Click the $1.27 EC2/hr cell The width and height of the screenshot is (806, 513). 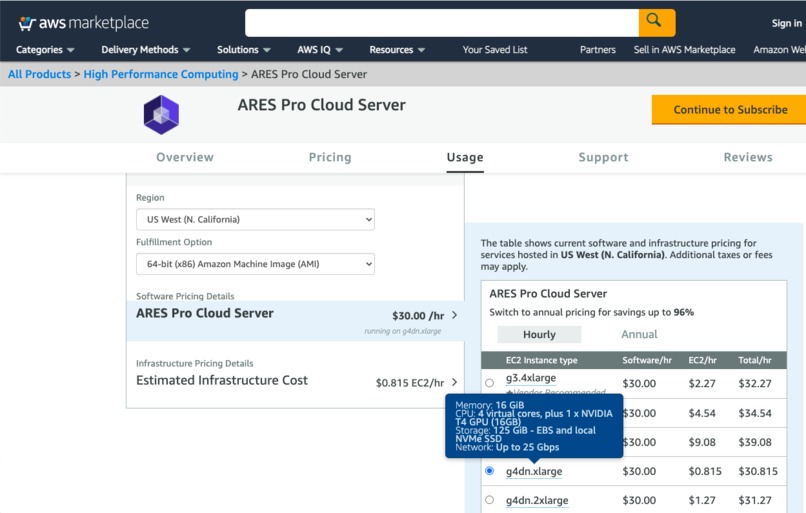coord(702,500)
